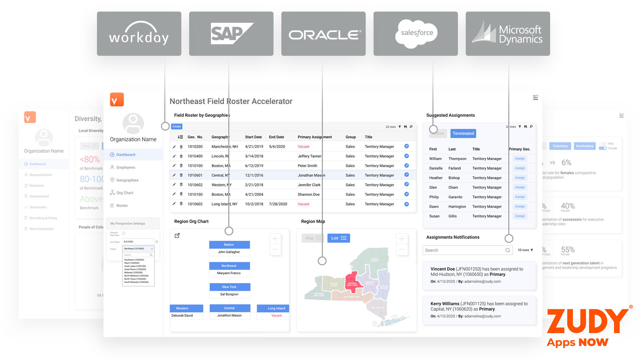Click the search icon in Field Roster toolbar
The width and height of the screenshot is (643, 364).
click(411, 127)
